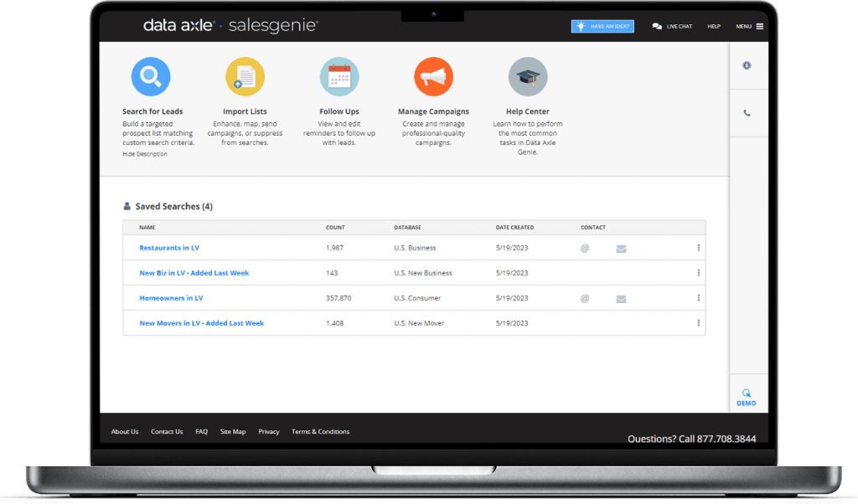Click the Privacy link in the footer

click(269, 432)
